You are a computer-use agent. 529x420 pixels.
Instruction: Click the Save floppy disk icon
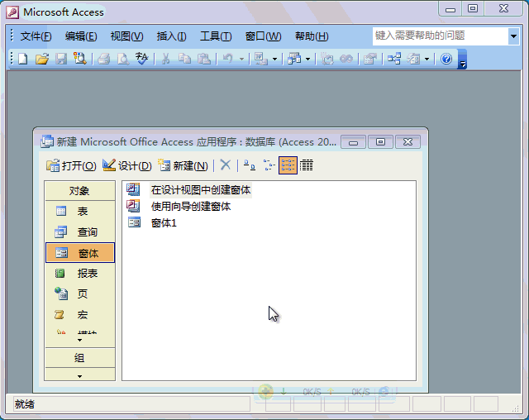(x=61, y=59)
